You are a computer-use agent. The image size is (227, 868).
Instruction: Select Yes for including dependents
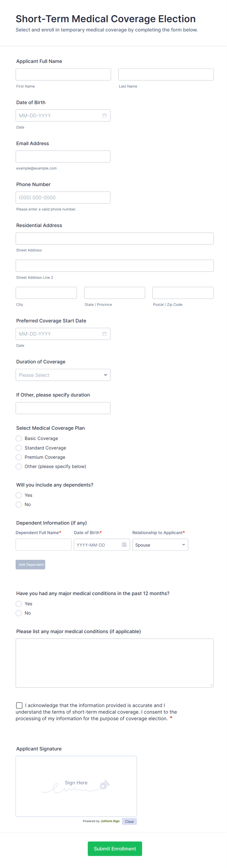19,495
